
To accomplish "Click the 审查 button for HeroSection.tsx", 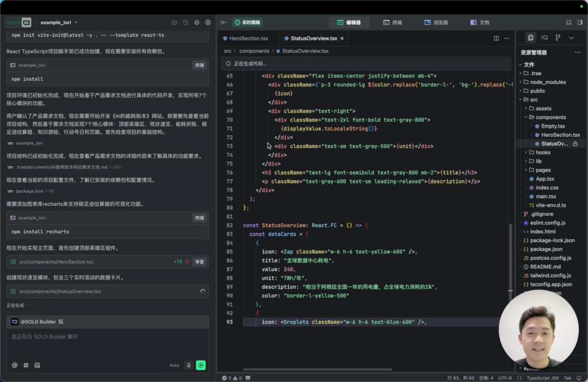I will click(x=200, y=262).
